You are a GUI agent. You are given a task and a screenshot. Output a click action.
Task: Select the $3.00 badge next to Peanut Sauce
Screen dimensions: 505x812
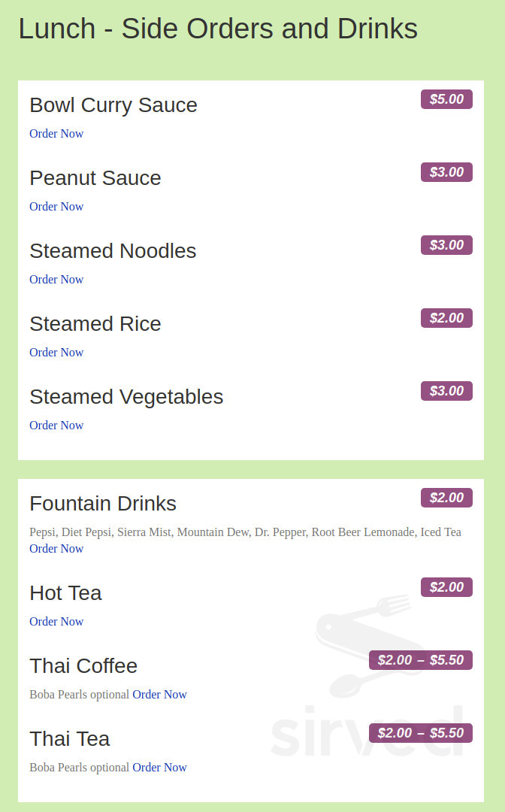[x=446, y=171]
